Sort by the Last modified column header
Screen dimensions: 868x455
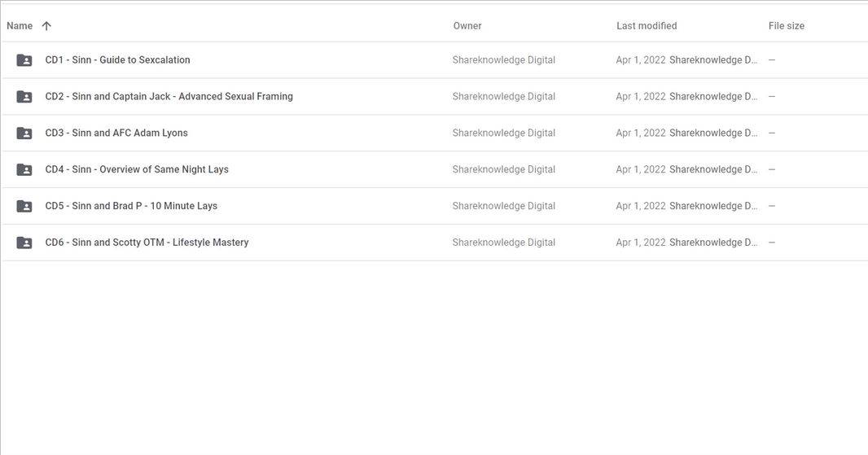click(x=647, y=25)
